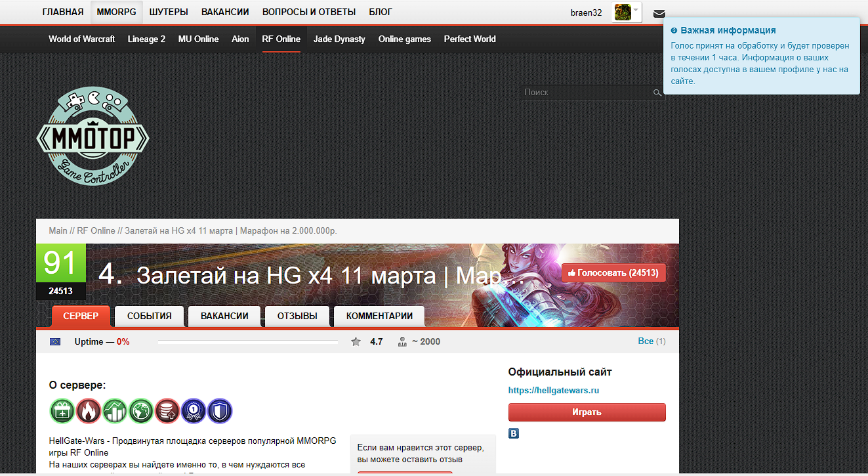Click the red Играть button
Screen dimensions: 868x476
pyautogui.click(x=587, y=412)
